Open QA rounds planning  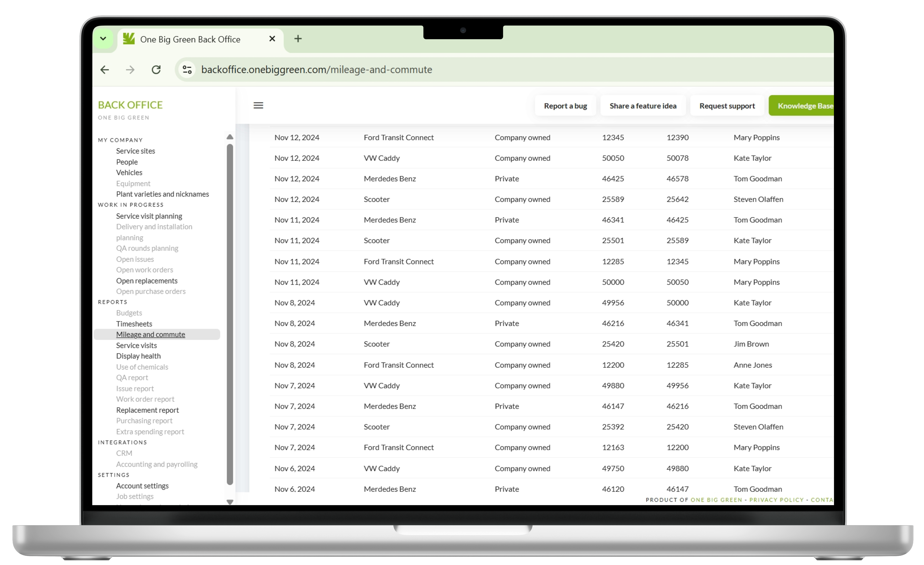(147, 248)
